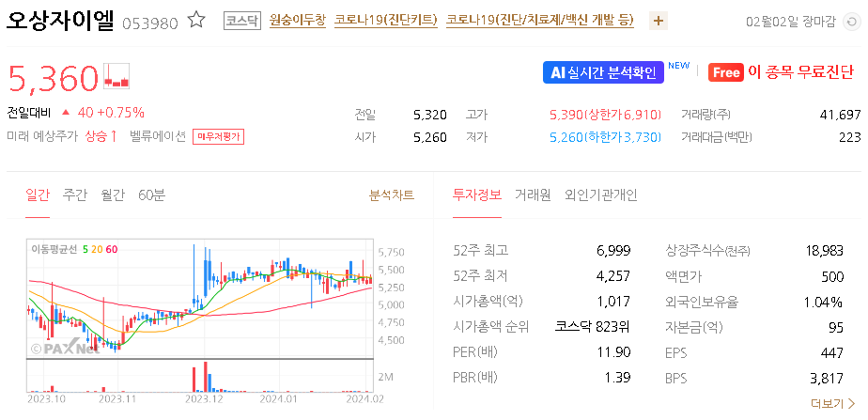Switch to the 60분 chart tab
This screenshot has height=420, width=868.
pyautogui.click(x=151, y=194)
